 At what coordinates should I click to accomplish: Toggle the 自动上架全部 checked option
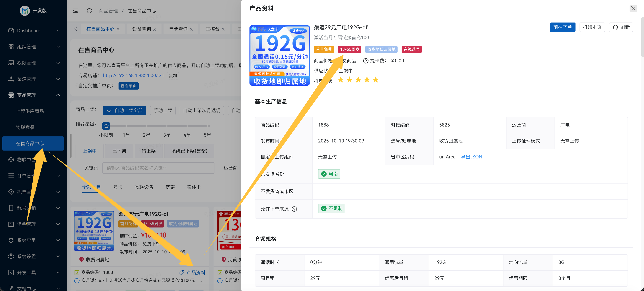125,110
